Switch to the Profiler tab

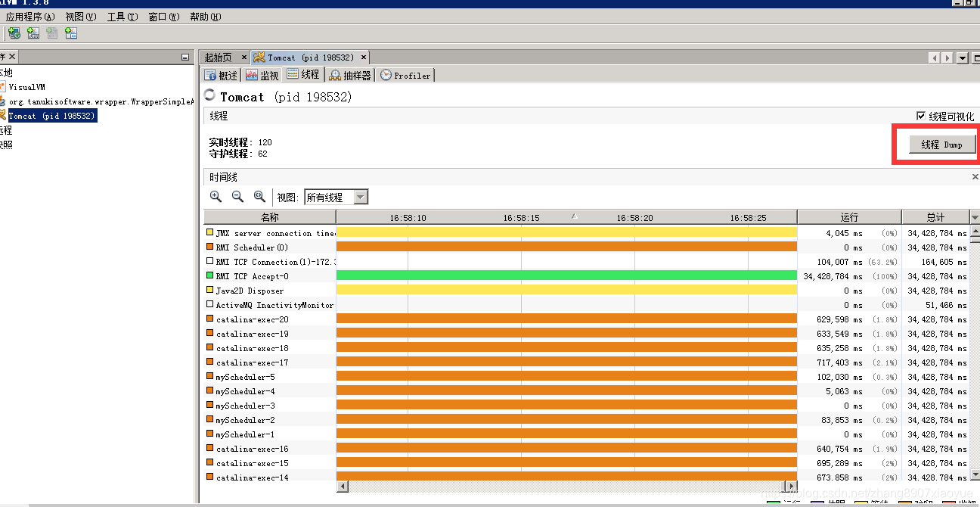tap(405, 76)
